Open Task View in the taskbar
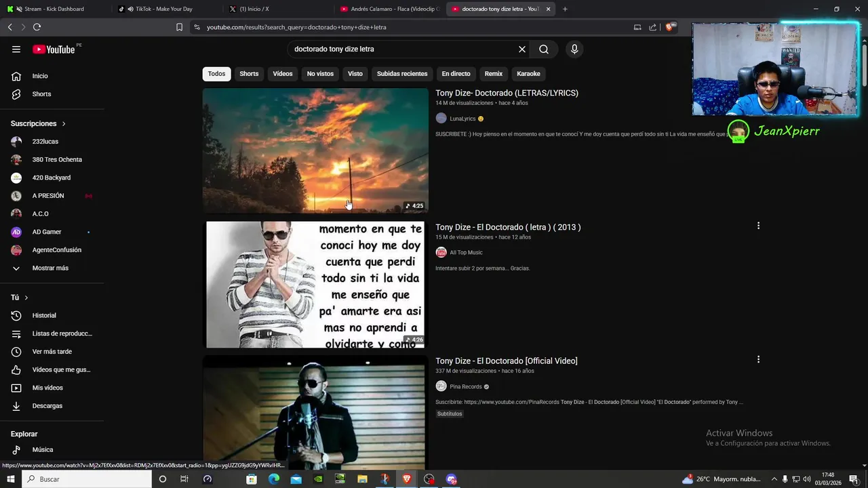This screenshot has height=488, width=868. click(184, 479)
